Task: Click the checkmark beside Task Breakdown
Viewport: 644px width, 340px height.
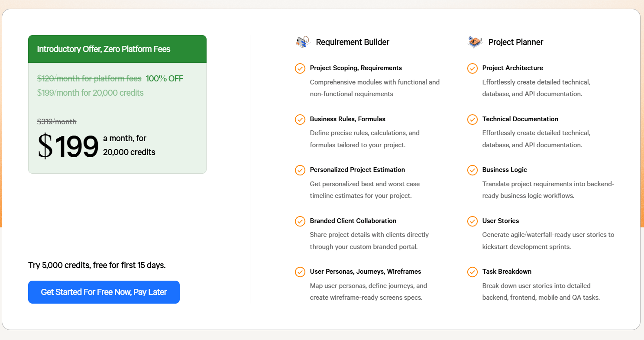Action: point(472,272)
